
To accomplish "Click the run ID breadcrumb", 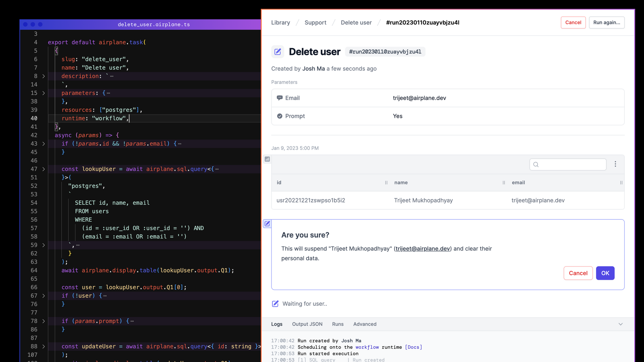I will point(422,23).
